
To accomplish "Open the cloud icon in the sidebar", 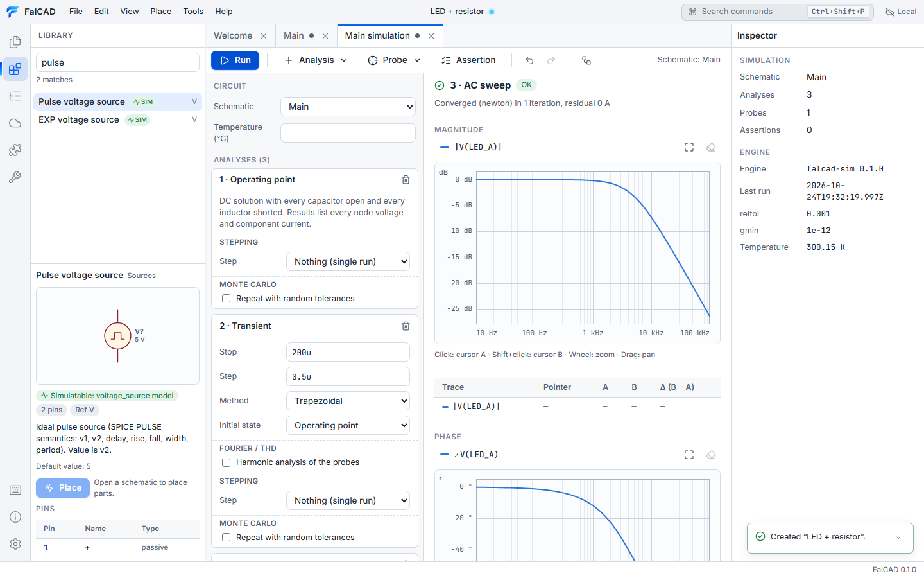I will (x=15, y=123).
